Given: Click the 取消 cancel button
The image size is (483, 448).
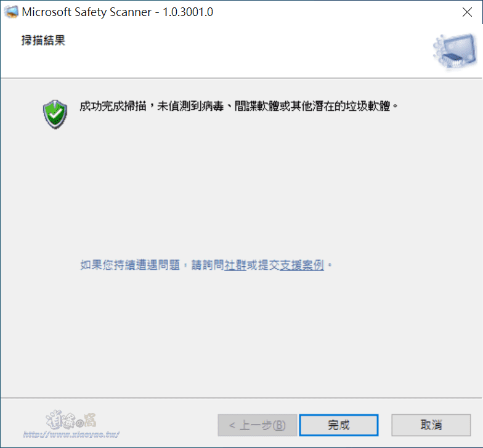Looking at the screenshot, I should click(431, 425).
